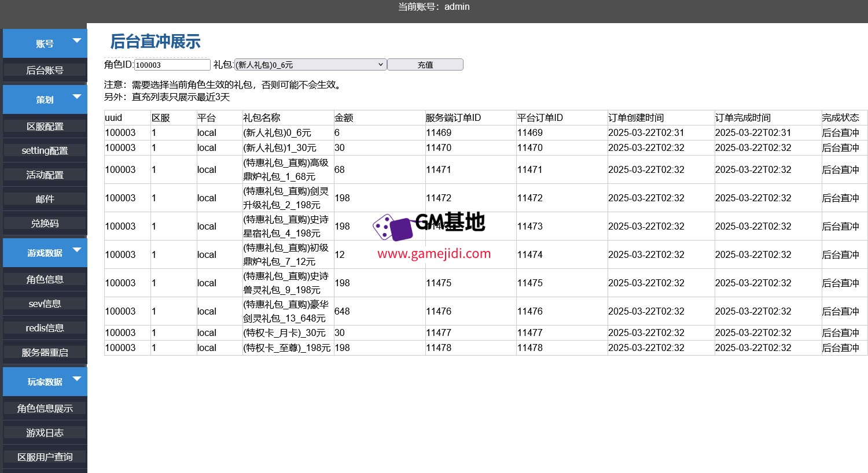
Task: Select the (特权卡_月卡)_30元 cell
Action: (288, 333)
